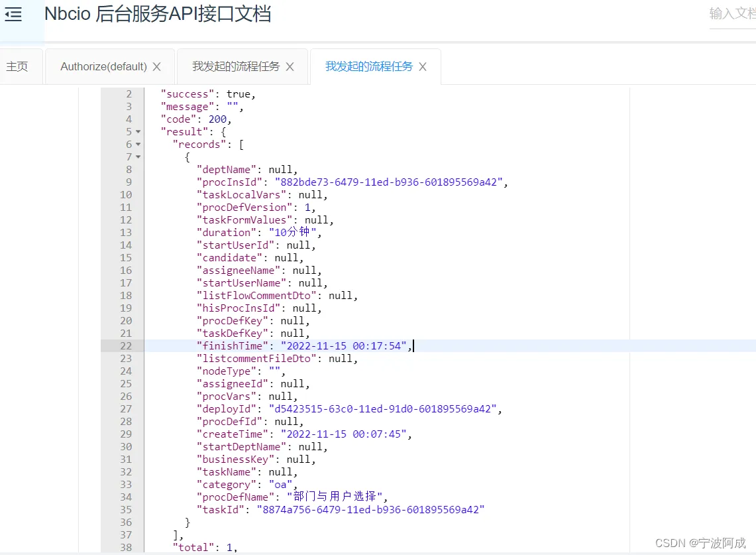Click the procDefName value "部门与用户选择"
The height and width of the screenshot is (555, 756).
point(335,497)
